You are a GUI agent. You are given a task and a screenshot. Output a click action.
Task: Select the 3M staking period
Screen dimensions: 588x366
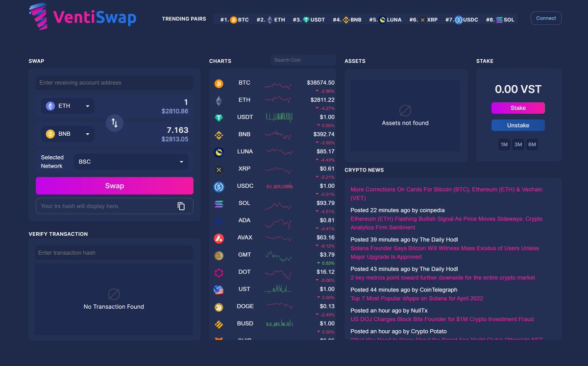[518, 145]
